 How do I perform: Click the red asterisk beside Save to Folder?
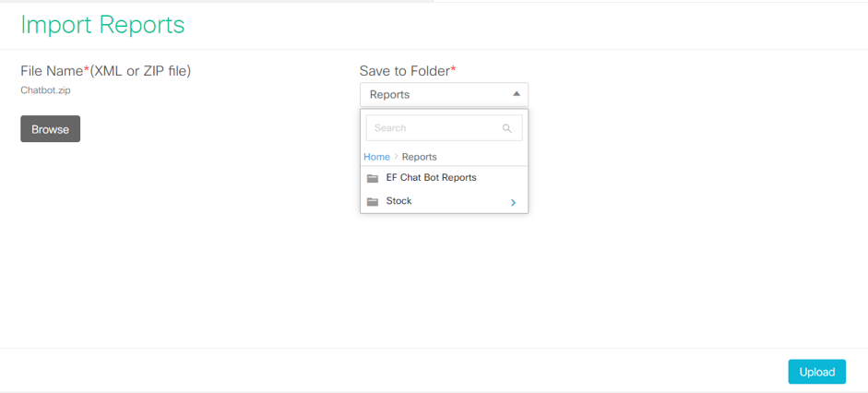453,70
